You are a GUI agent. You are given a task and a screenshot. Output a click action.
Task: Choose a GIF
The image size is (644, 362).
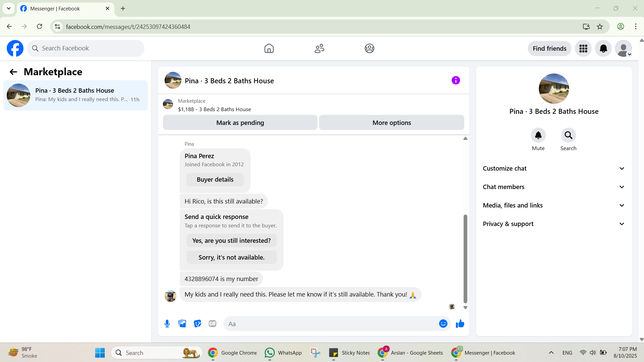[212, 324]
